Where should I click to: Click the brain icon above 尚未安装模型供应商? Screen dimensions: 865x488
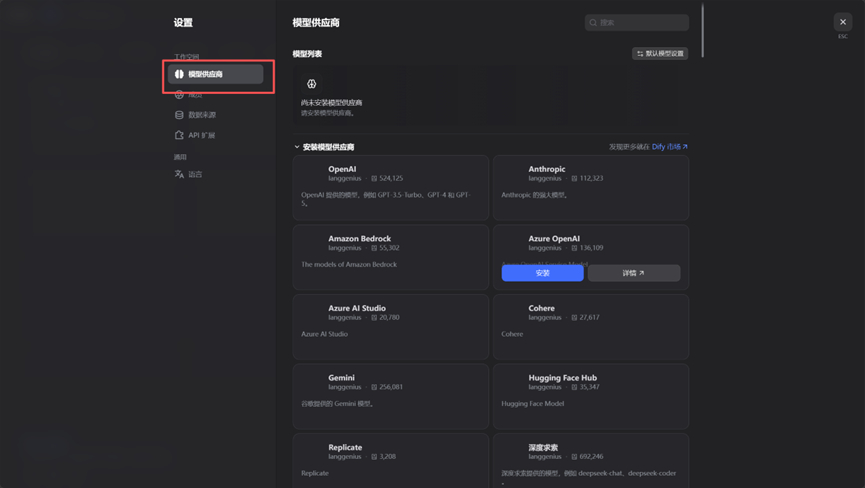(x=312, y=84)
